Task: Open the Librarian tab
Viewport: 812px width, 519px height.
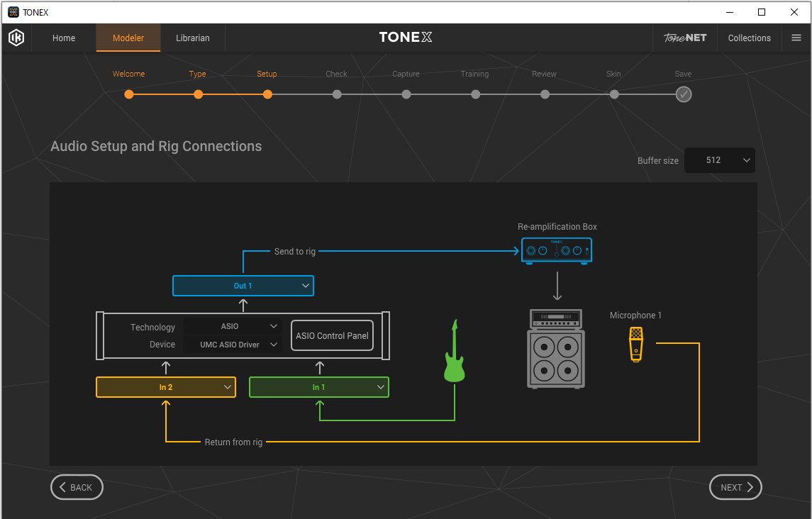Action: coord(193,38)
